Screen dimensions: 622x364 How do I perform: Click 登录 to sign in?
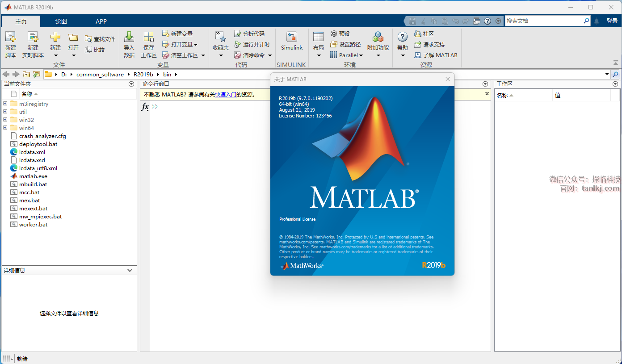point(612,21)
